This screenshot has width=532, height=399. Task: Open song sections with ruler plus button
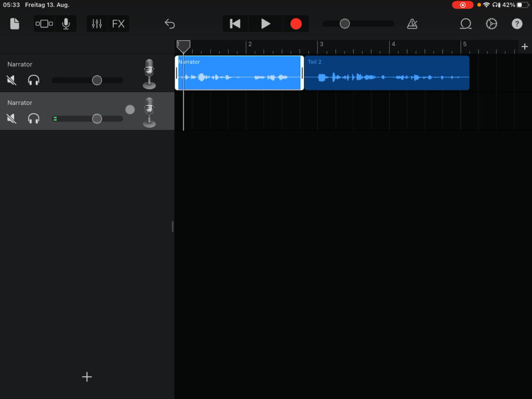[x=524, y=47]
